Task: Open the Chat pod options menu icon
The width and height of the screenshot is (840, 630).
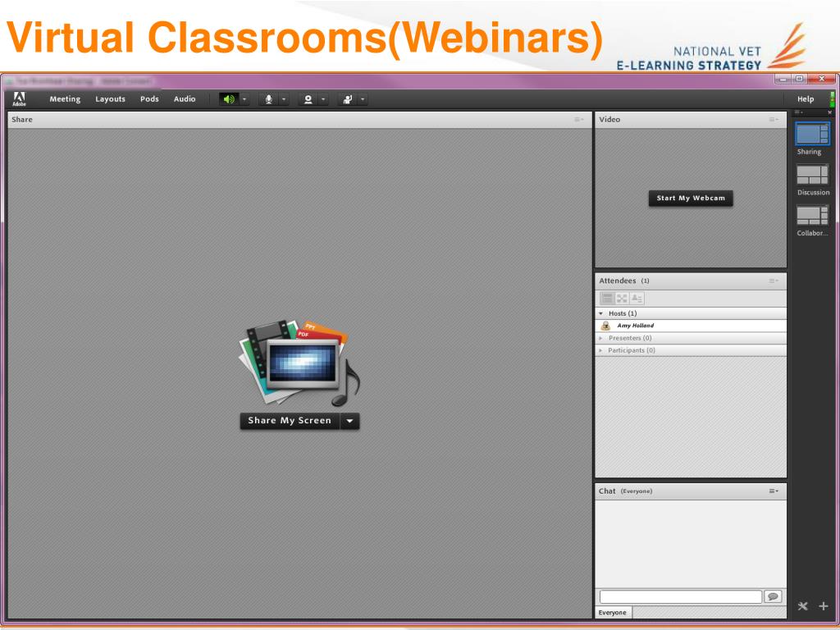Action: [x=774, y=491]
